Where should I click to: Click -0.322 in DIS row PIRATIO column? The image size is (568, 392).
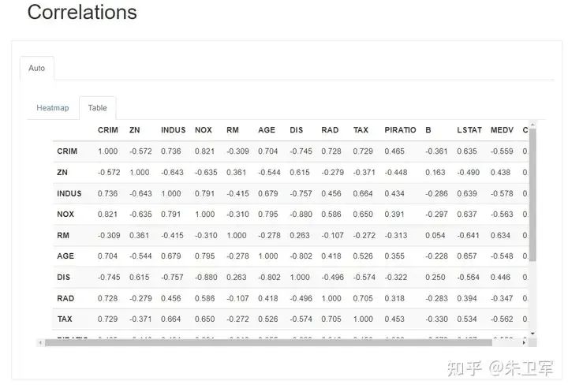coord(395,277)
